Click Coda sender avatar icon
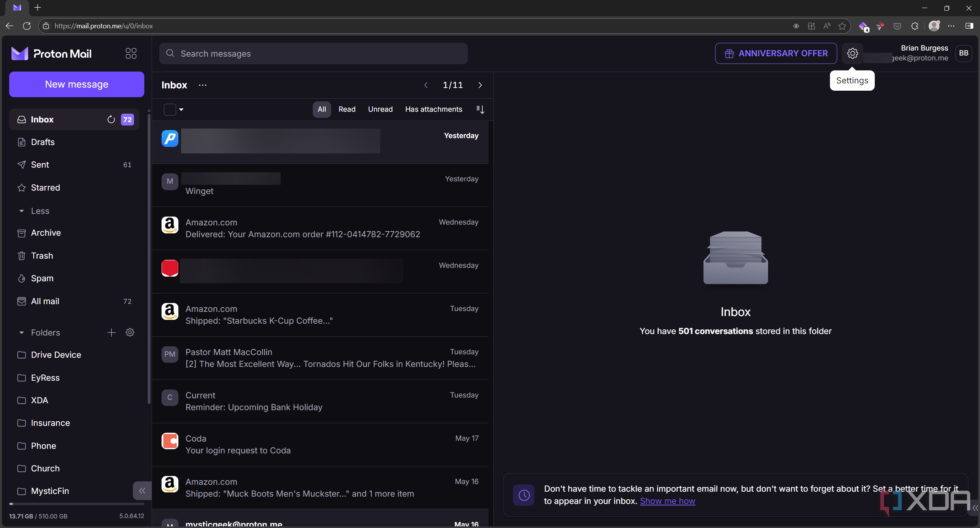The height and width of the screenshot is (528, 980). [170, 441]
